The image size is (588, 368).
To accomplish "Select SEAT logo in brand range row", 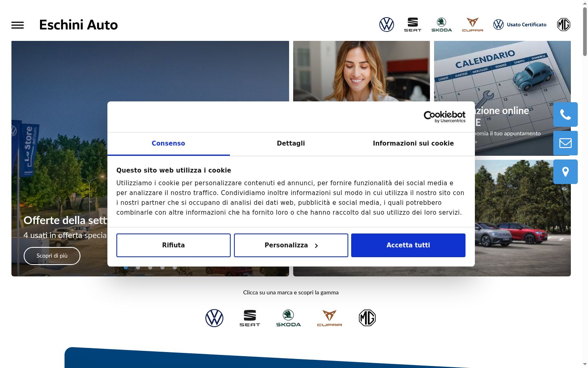I will (250, 318).
